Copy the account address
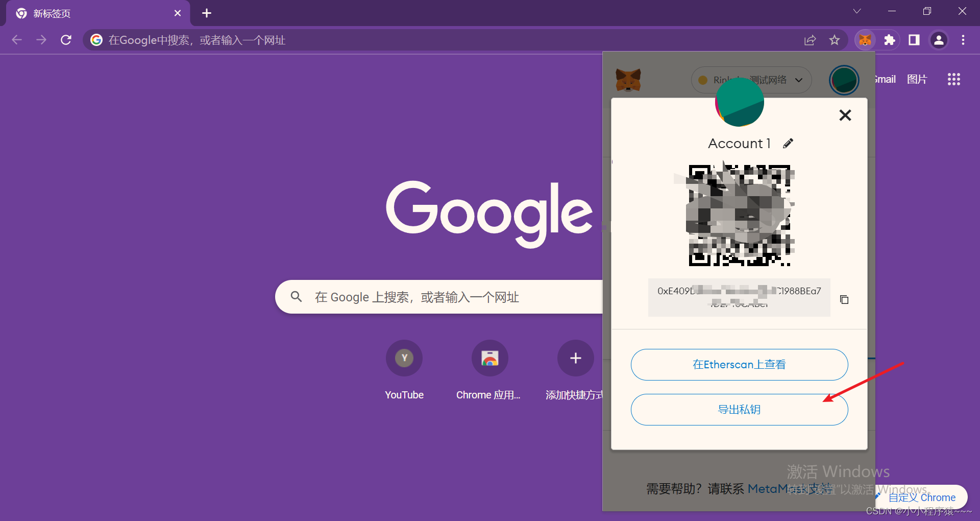 [x=844, y=299]
